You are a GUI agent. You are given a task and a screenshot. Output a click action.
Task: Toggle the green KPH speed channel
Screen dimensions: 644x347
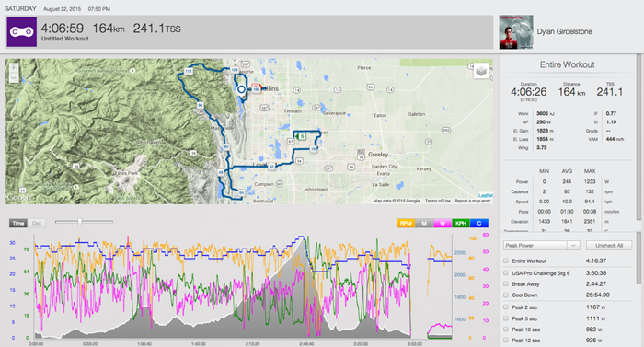(x=461, y=224)
